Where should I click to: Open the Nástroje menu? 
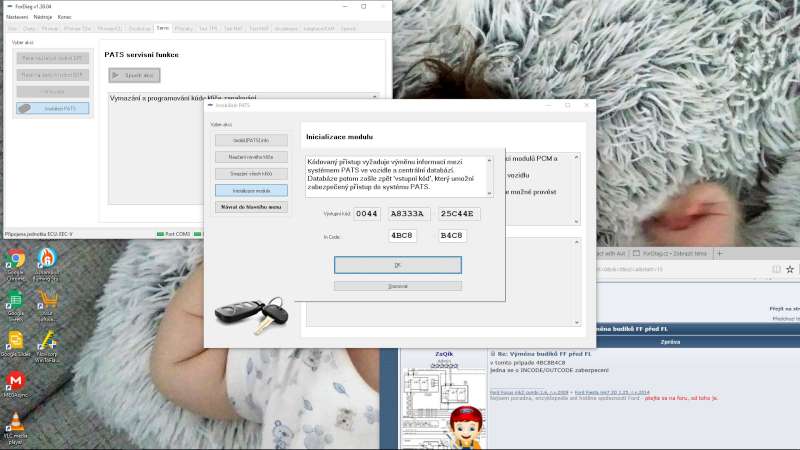tap(42, 17)
